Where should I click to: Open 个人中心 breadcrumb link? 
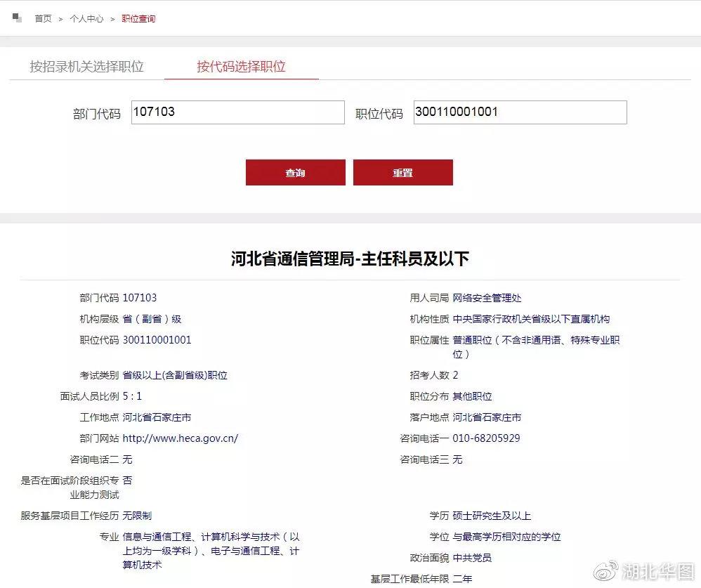click(86, 19)
